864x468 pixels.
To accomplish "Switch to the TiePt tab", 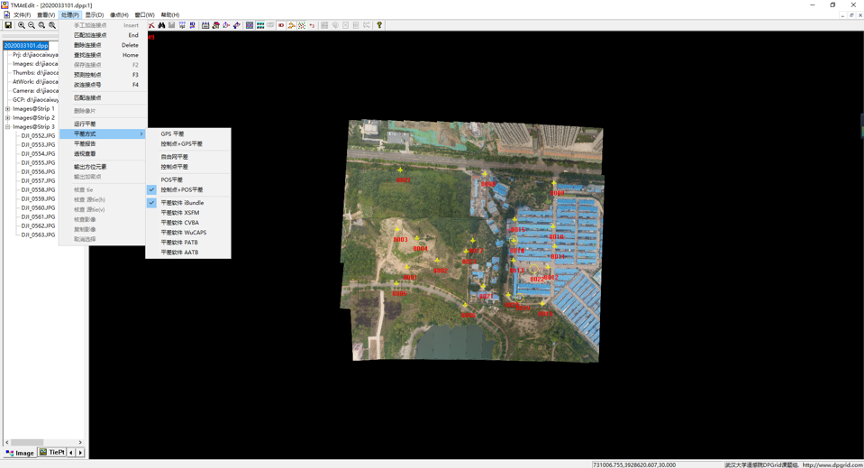I will coord(52,453).
